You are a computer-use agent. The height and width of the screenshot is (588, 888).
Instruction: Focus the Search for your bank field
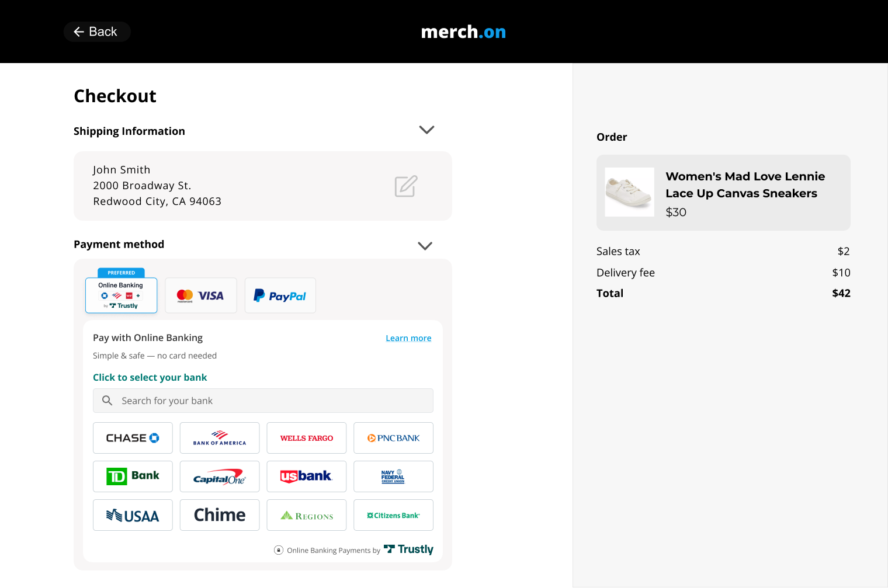coord(263,401)
